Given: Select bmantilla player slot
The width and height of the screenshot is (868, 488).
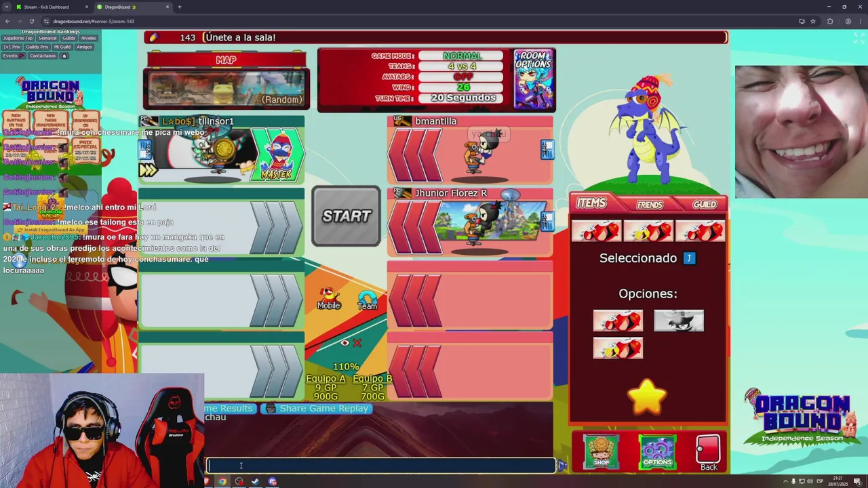Looking at the screenshot, I should click(470, 150).
